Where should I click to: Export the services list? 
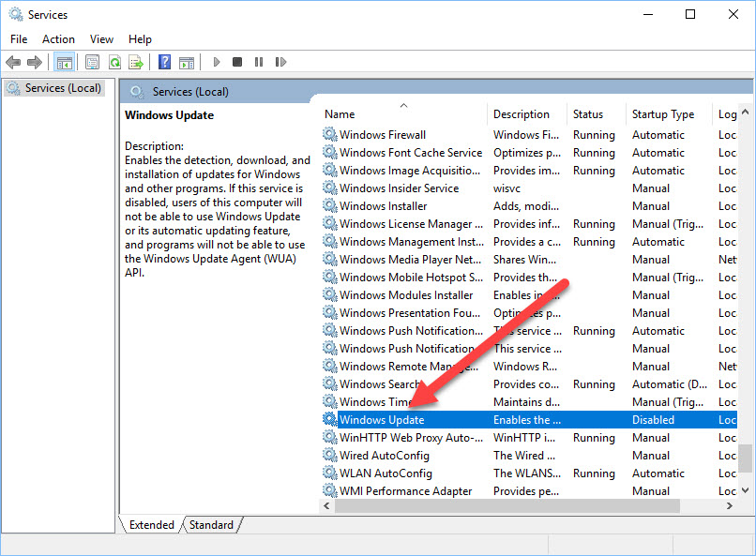(x=135, y=62)
